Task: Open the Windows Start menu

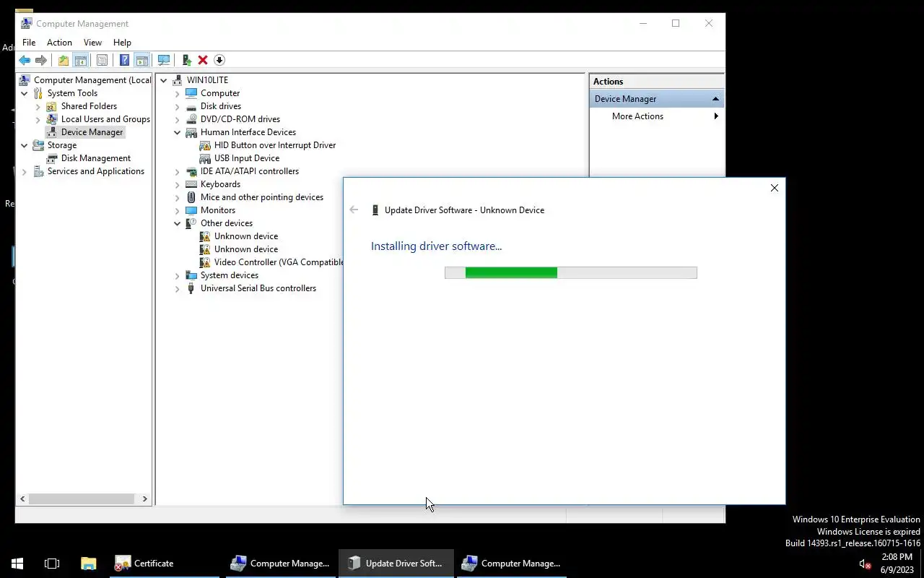Action: pyautogui.click(x=17, y=563)
